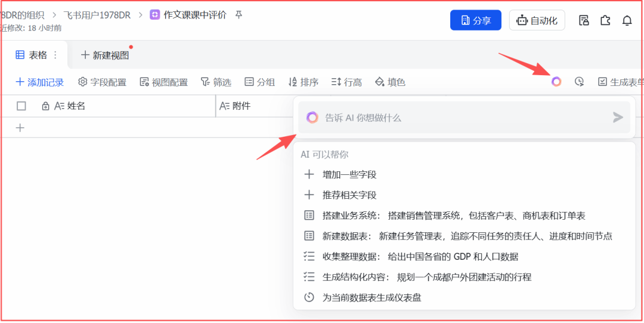Open the 自动化 automation button
The width and height of the screenshot is (644, 323).
click(537, 20)
